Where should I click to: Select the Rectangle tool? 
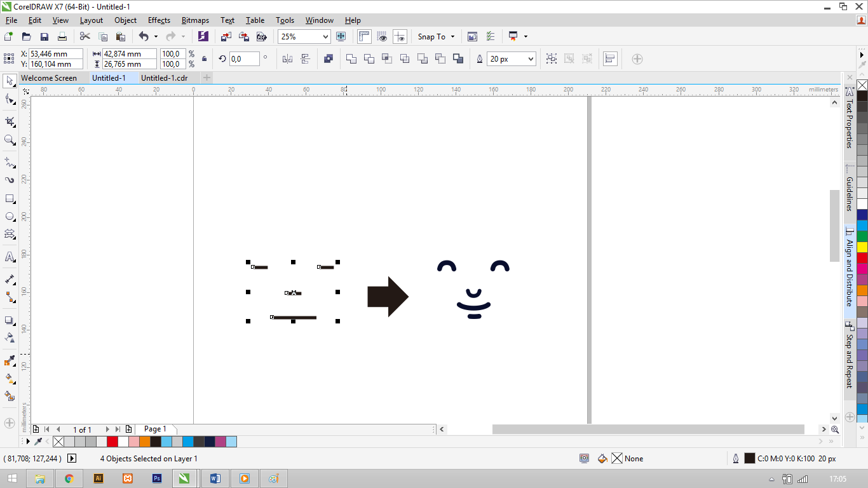click(9, 199)
